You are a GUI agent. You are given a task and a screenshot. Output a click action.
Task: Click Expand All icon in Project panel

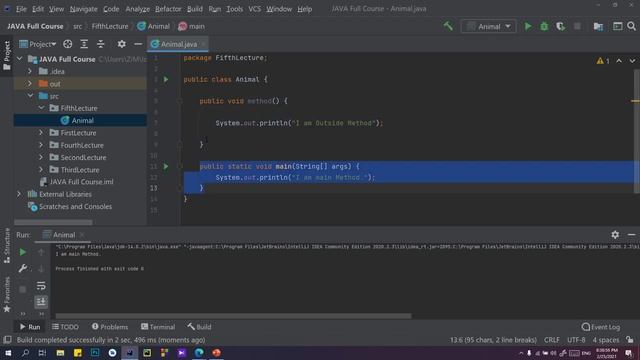[x=84, y=44]
